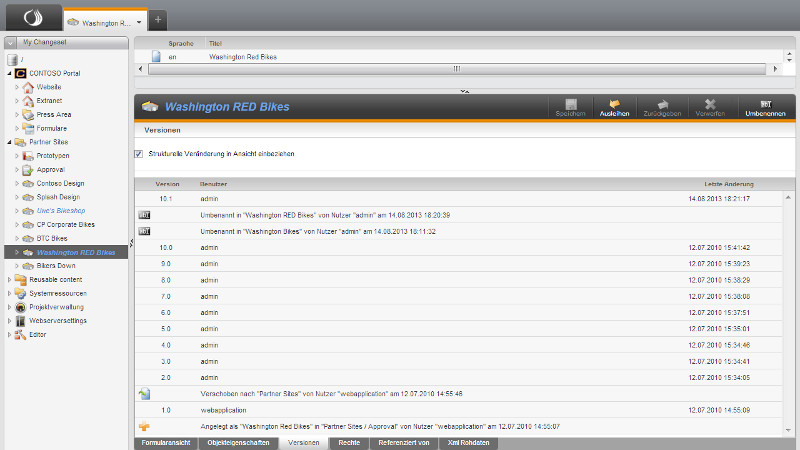Viewport: 800px width, 450px height.
Task: Toggle Strukturelle Veränderung in Ansicht einbeziehen checkbox
Action: pos(139,154)
